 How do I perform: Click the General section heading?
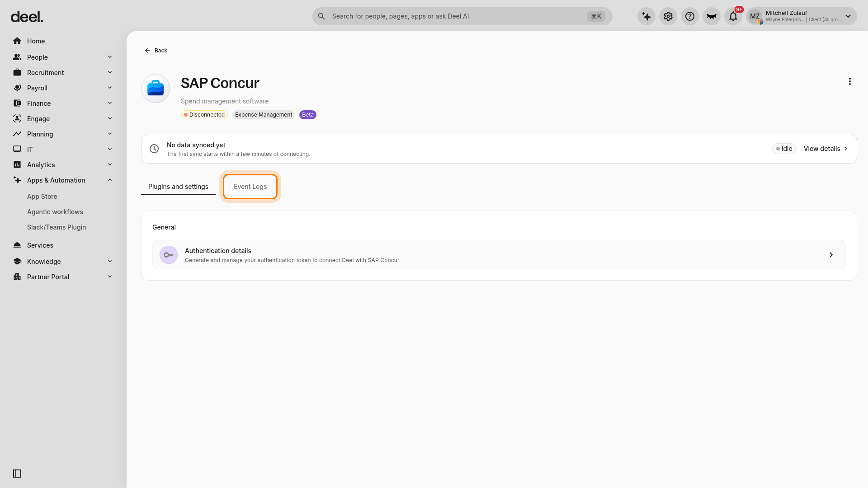coord(164,227)
